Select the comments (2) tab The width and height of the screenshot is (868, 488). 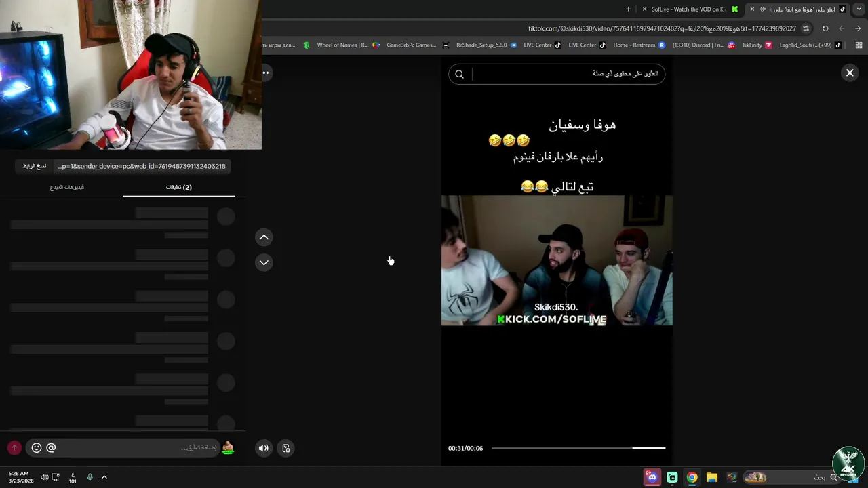(x=179, y=187)
